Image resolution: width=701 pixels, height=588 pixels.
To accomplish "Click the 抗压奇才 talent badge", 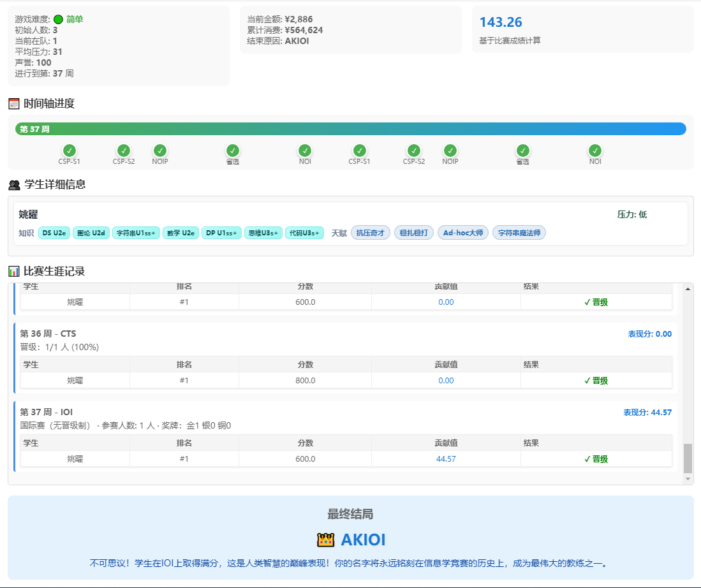I will tap(371, 233).
